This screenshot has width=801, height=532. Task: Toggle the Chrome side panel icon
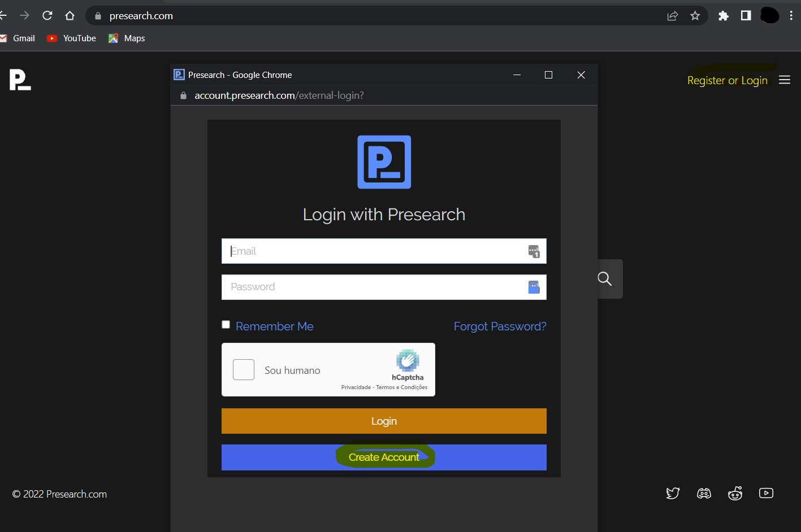746,16
